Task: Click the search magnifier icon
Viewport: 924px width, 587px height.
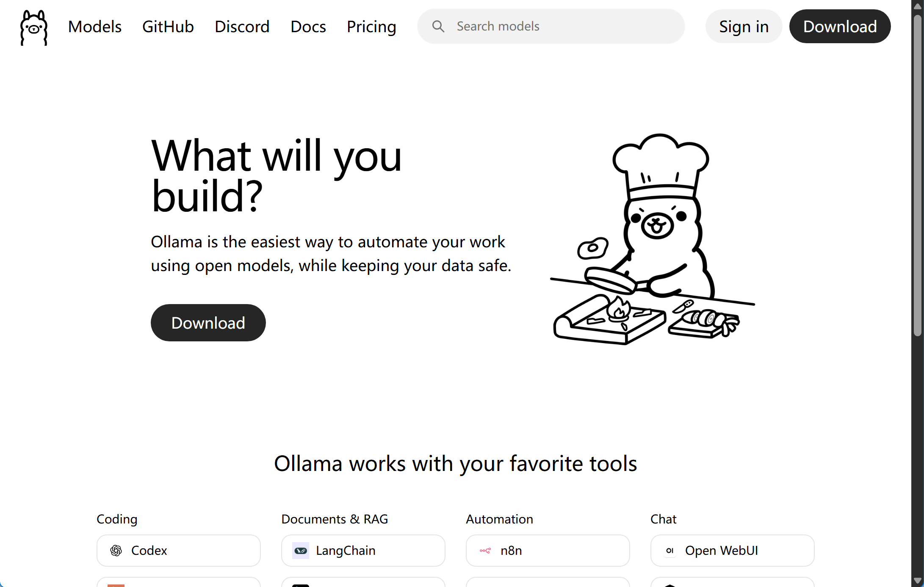Action: [438, 26]
